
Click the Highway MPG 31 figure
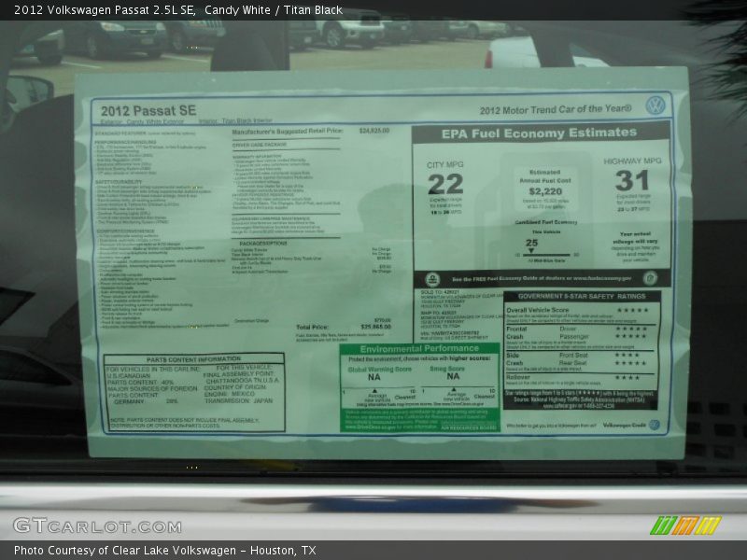632,181
